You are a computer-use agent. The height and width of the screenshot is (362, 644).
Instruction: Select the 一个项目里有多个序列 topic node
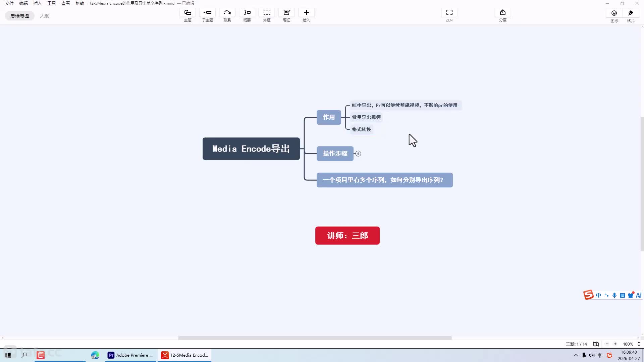click(x=384, y=180)
